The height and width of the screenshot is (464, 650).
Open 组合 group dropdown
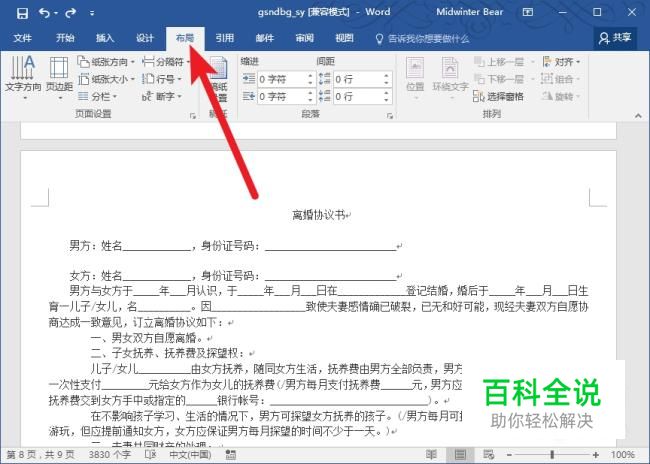pos(561,79)
